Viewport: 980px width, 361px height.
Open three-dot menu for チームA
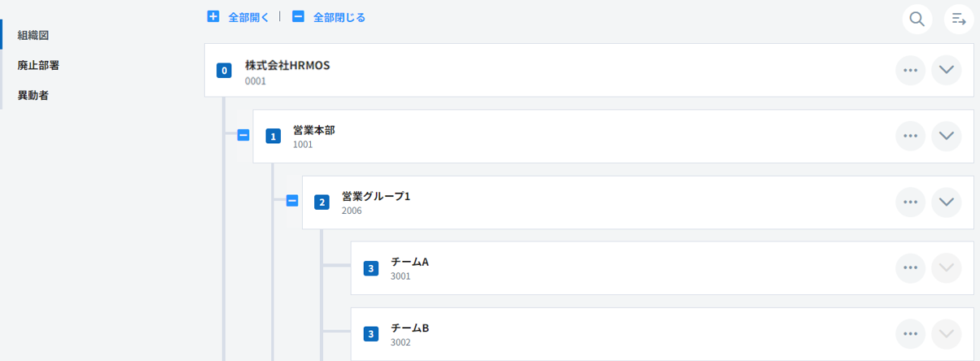pos(911,267)
